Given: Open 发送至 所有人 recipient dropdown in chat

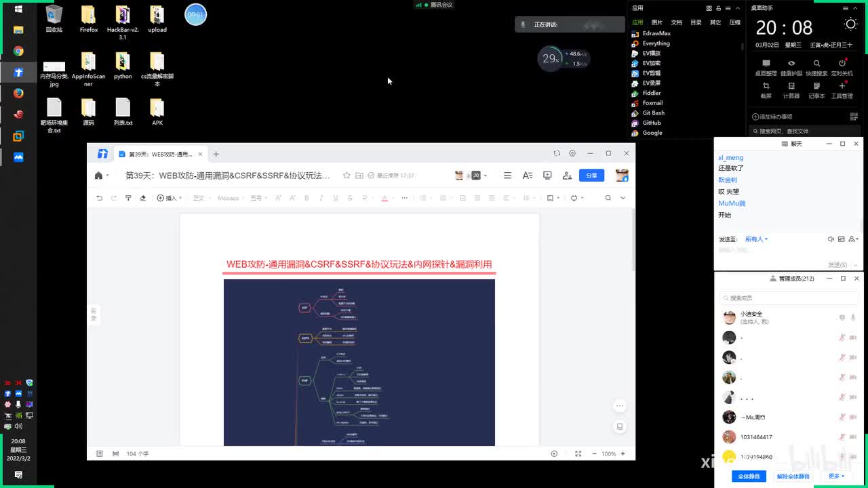Looking at the screenshot, I should click(x=756, y=239).
